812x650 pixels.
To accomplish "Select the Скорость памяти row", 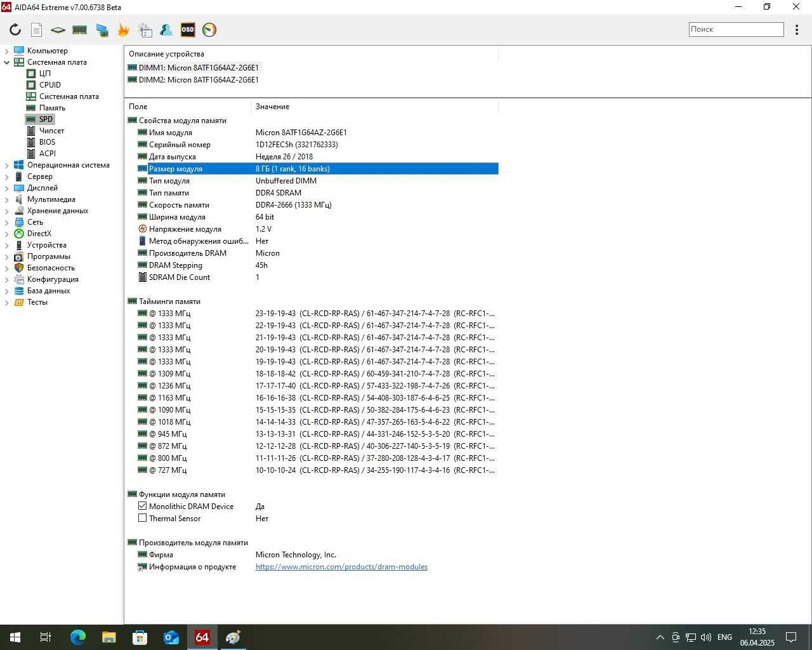I will pyautogui.click(x=317, y=205).
